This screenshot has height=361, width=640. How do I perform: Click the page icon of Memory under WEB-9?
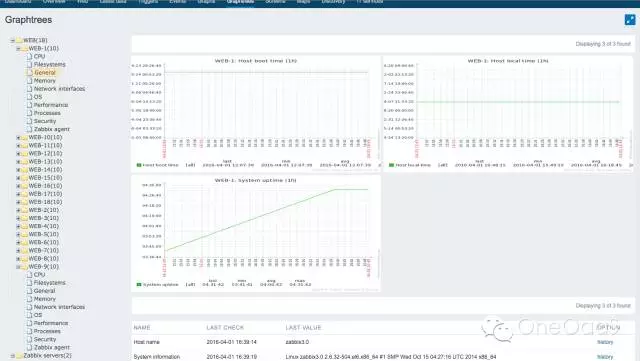(x=29, y=299)
